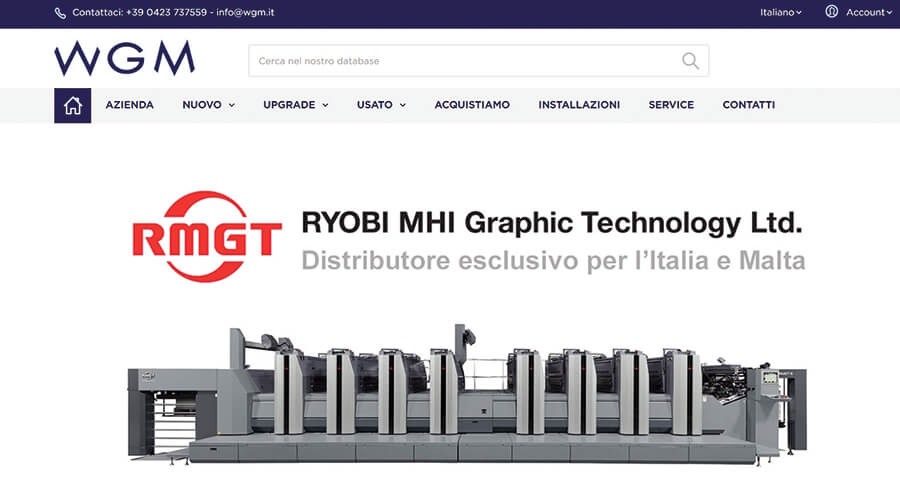
Task: Click 'Distributore esclusivo per l'Italia e Malta' text
Action: point(553,261)
